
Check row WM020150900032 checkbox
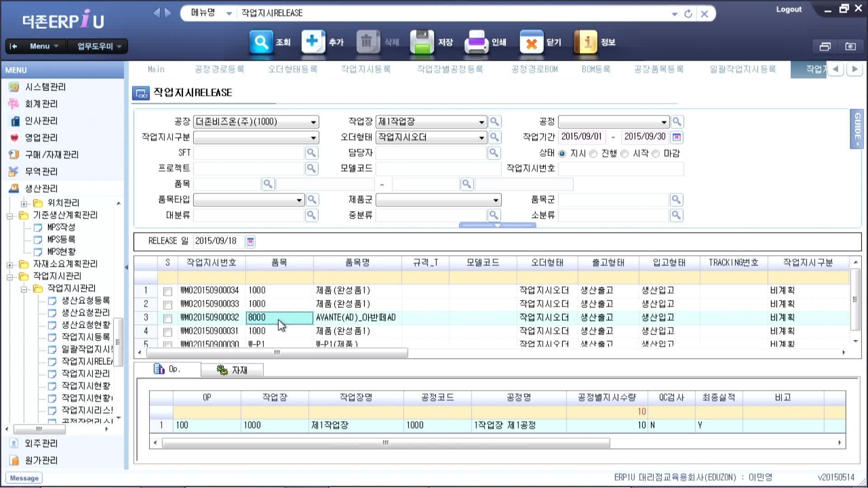pyautogui.click(x=168, y=319)
